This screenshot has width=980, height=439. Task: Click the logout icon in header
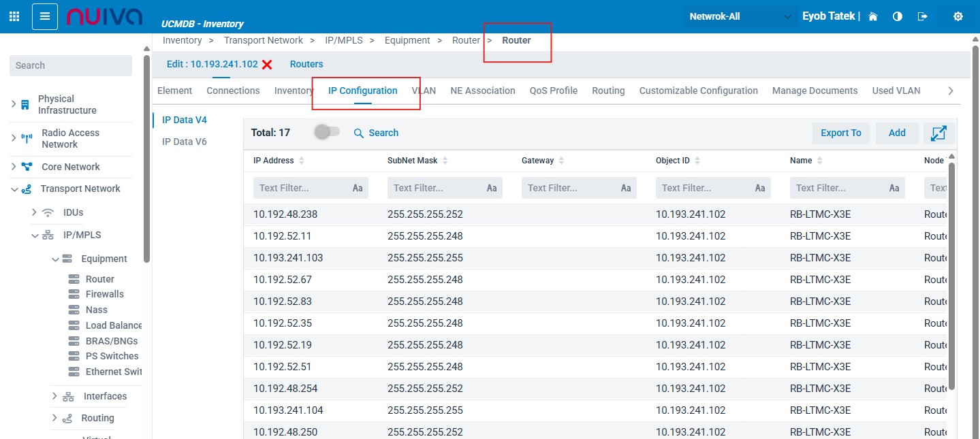(x=923, y=16)
